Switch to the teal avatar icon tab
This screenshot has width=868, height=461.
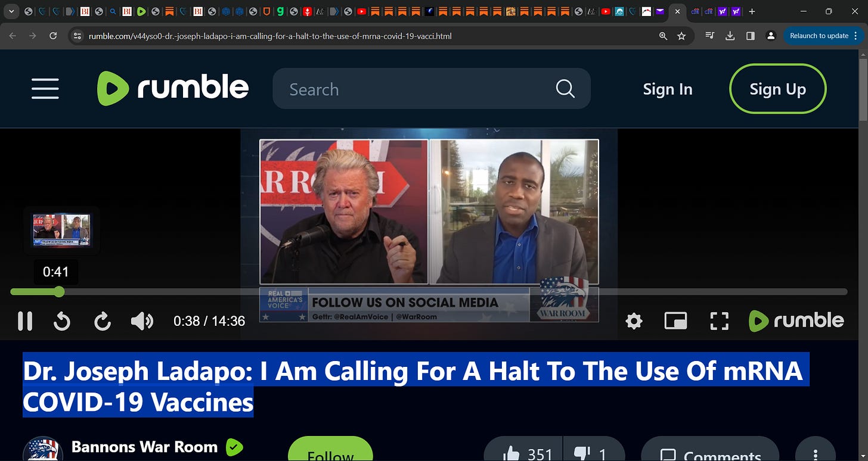tap(619, 11)
